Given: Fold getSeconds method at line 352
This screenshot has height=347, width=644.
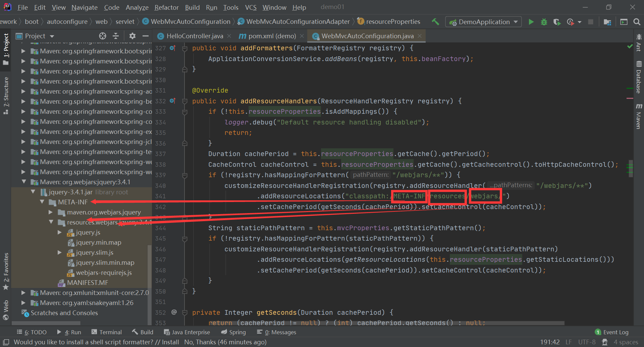Looking at the screenshot, I should coord(184,312).
